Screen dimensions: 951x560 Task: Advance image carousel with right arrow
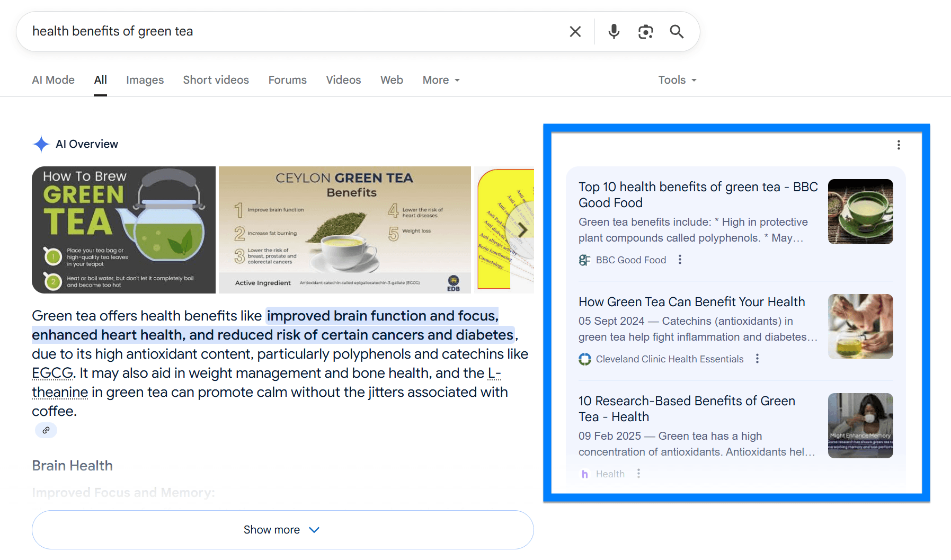click(x=522, y=230)
